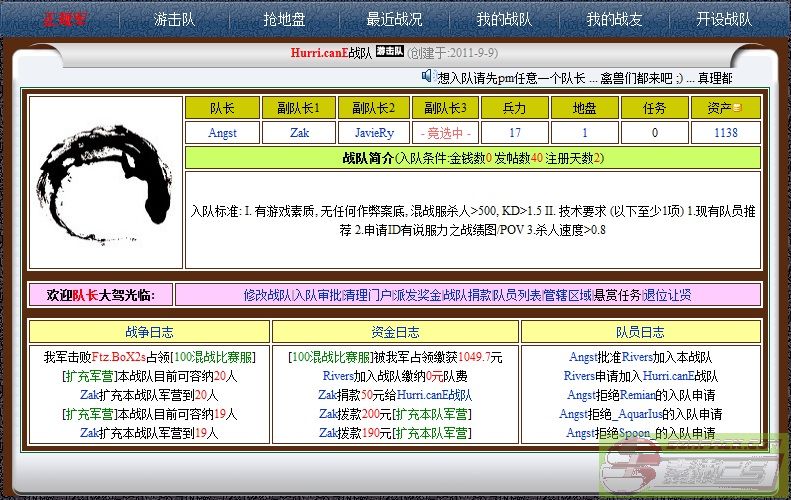This screenshot has width=791, height=500.
Task: Click the 清理门户 link
Action: coord(365,295)
